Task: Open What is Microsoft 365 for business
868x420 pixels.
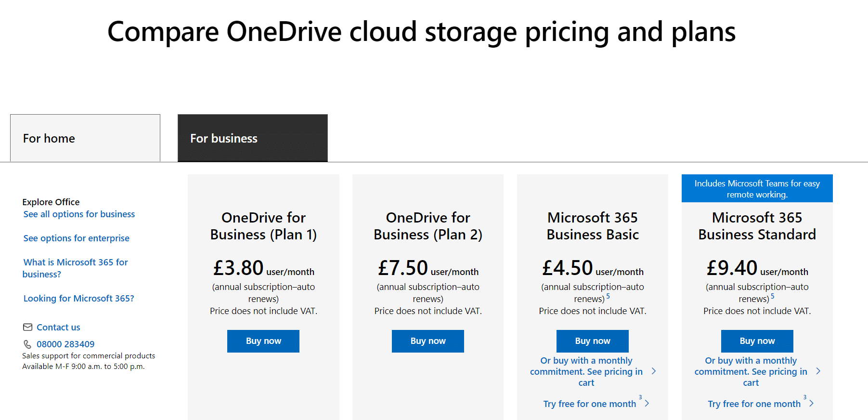Action: 75,268
